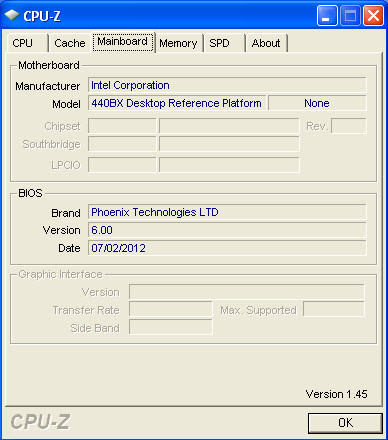
Task: Click the Phoenix Technologies LTD brand field
Action: (x=227, y=212)
